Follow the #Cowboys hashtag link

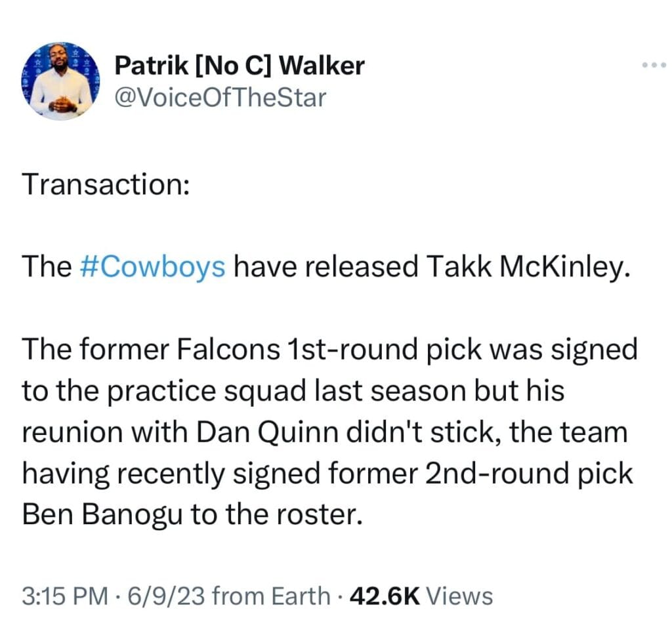[x=152, y=266]
